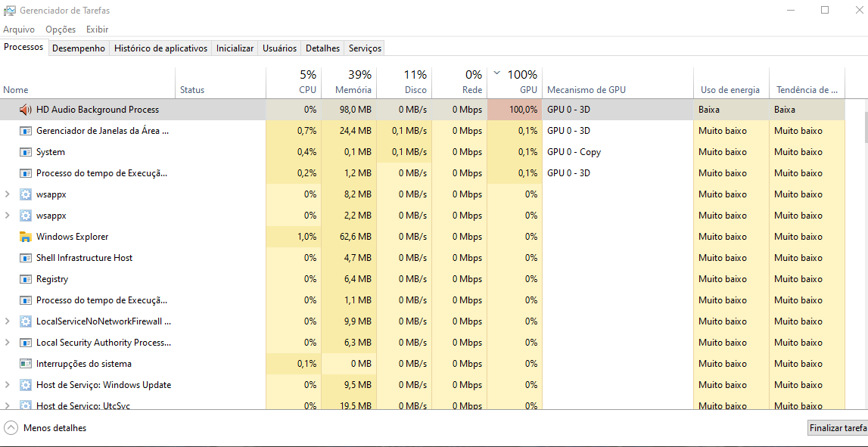This screenshot has width=868, height=447.
Task: Select the Registry process name
Action: click(x=52, y=279)
